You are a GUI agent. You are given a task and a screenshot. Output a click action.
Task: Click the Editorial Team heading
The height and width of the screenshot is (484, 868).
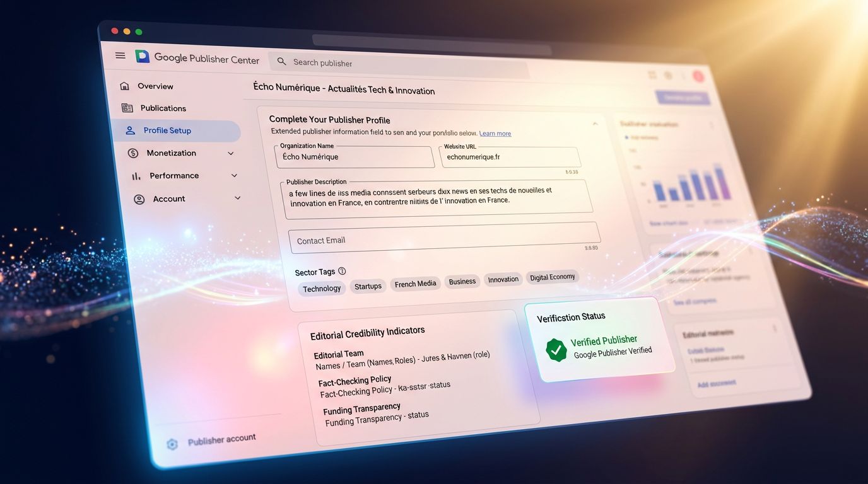339,355
